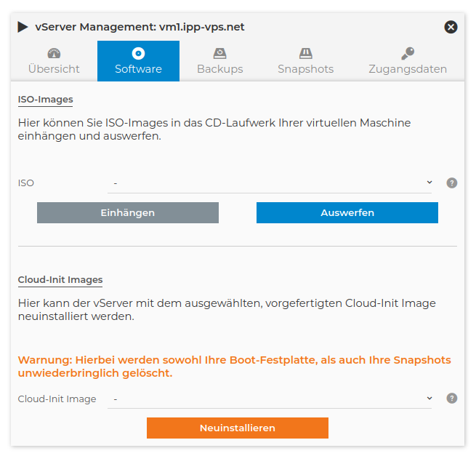Click the play triangle icon beside vServer Management

coord(23,28)
